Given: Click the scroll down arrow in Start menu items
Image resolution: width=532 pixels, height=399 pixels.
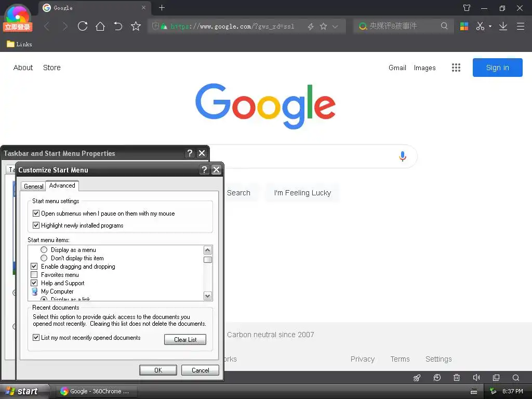Looking at the screenshot, I should coord(208,296).
